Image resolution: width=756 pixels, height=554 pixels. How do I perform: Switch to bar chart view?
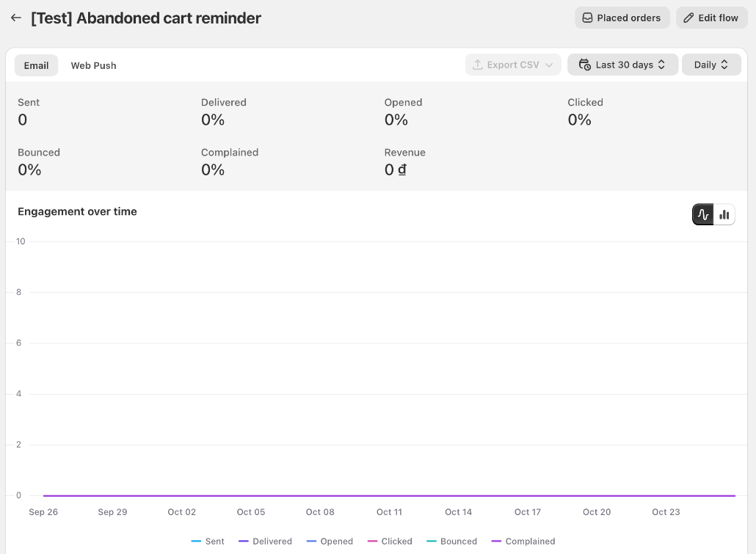click(724, 214)
